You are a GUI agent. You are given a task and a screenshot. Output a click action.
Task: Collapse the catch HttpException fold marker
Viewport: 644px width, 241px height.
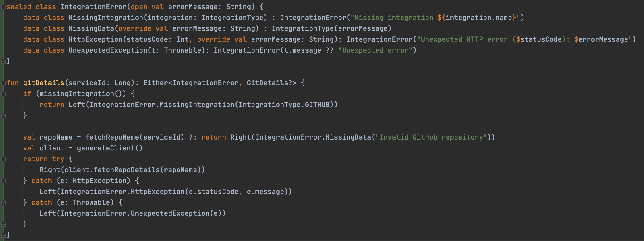pos(3,181)
